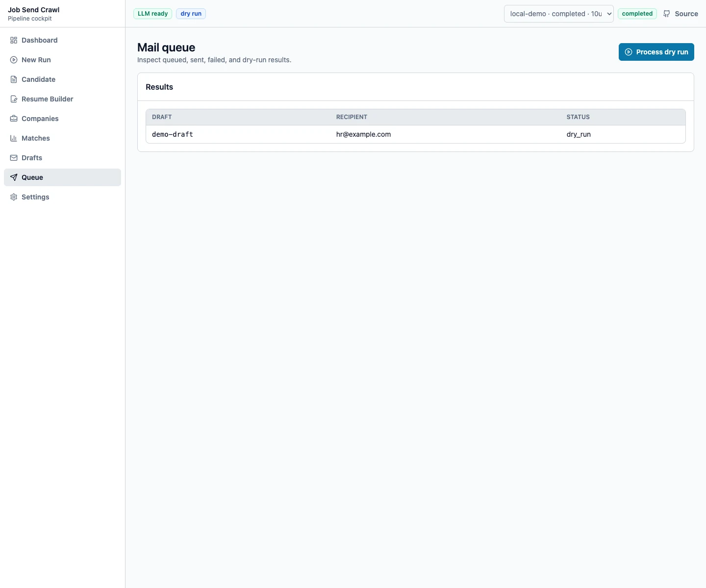706x588 pixels.
Task: Click the Drafts envelope icon
Action: point(14,158)
